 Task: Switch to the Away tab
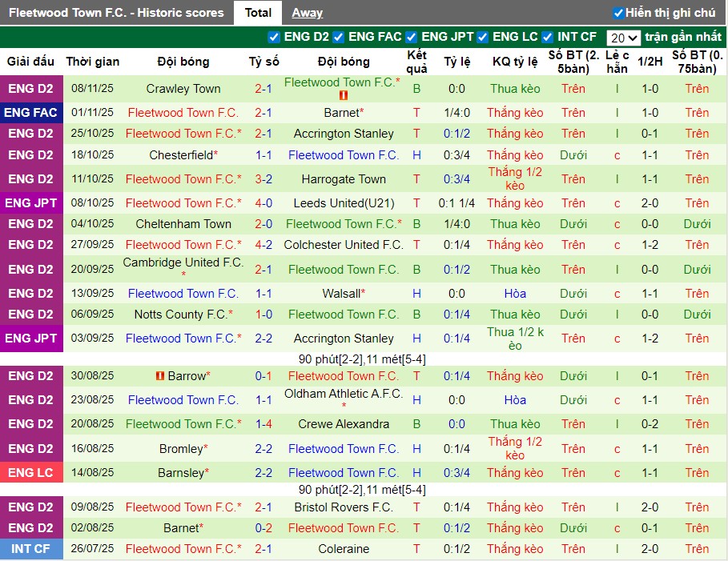tap(307, 12)
